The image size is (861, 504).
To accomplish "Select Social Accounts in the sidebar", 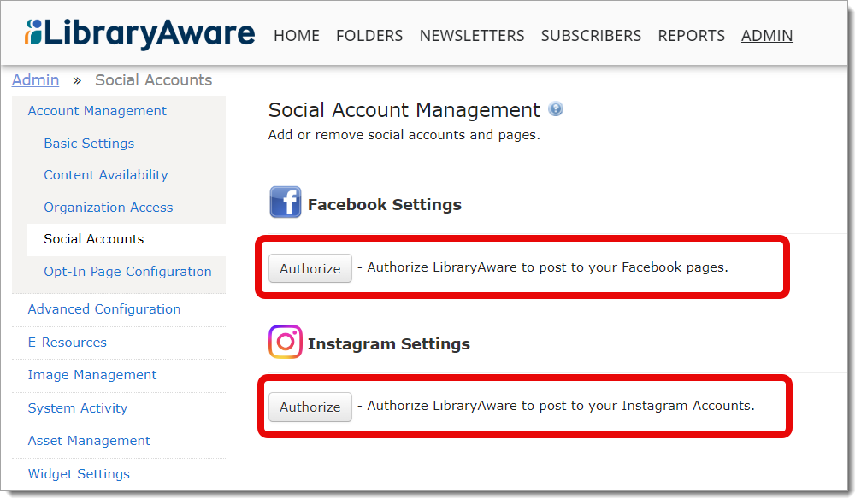I will pyautogui.click(x=94, y=239).
